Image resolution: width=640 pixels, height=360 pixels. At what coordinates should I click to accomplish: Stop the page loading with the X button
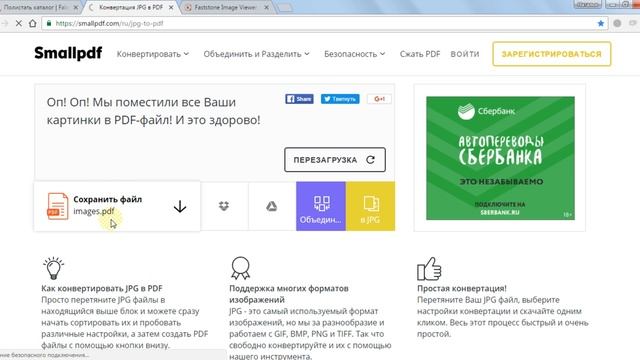(x=18, y=23)
